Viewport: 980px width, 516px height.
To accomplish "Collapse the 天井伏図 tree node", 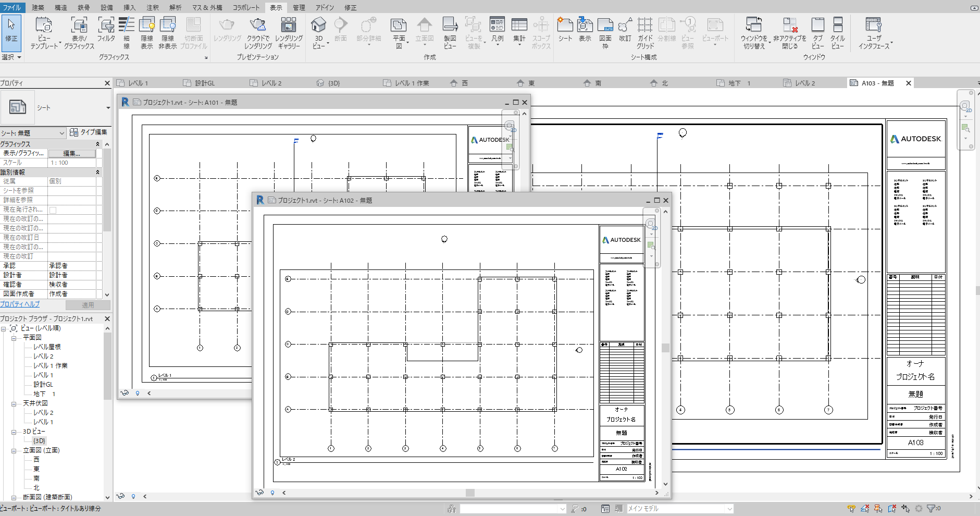I will tap(14, 403).
